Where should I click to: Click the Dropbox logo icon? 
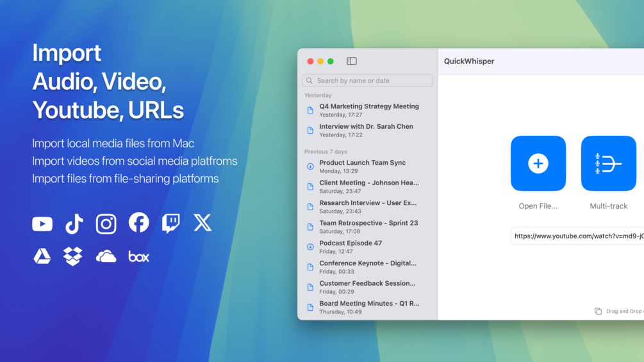tap(72, 256)
